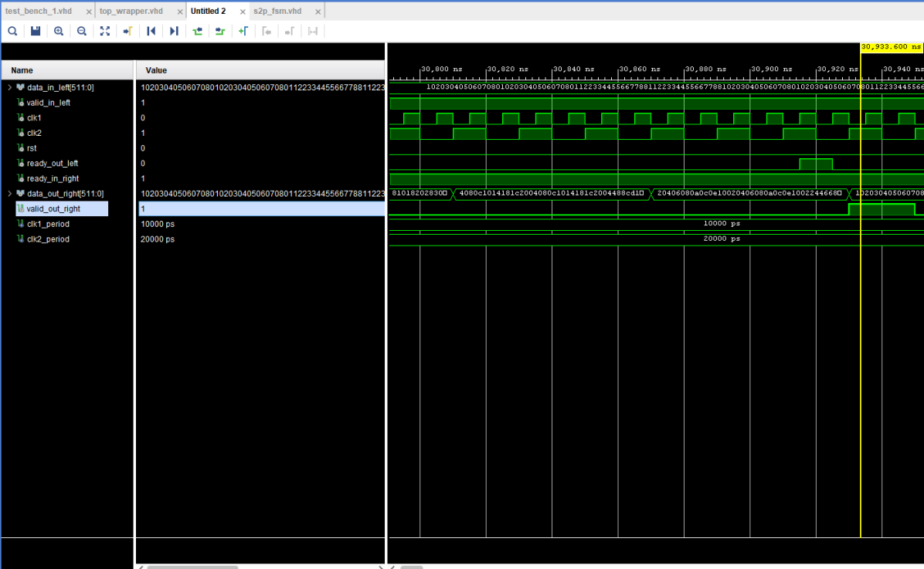Click the signal icon beside clk2_period
This screenshot has height=569, width=924.
[21, 239]
